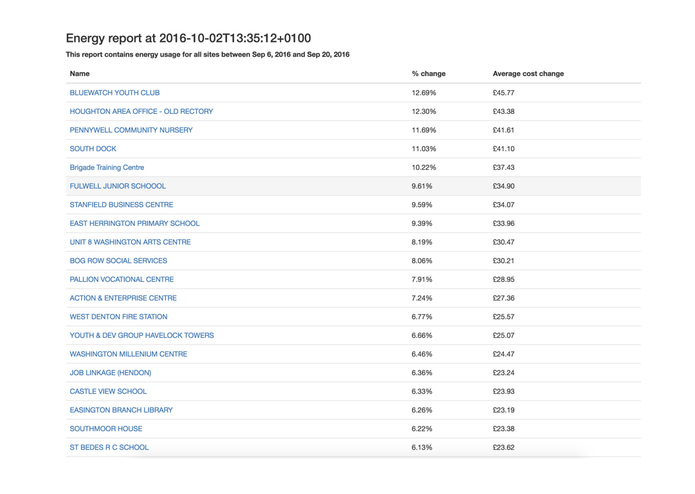Click the £24.47 cost cell

(x=503, y=354)
